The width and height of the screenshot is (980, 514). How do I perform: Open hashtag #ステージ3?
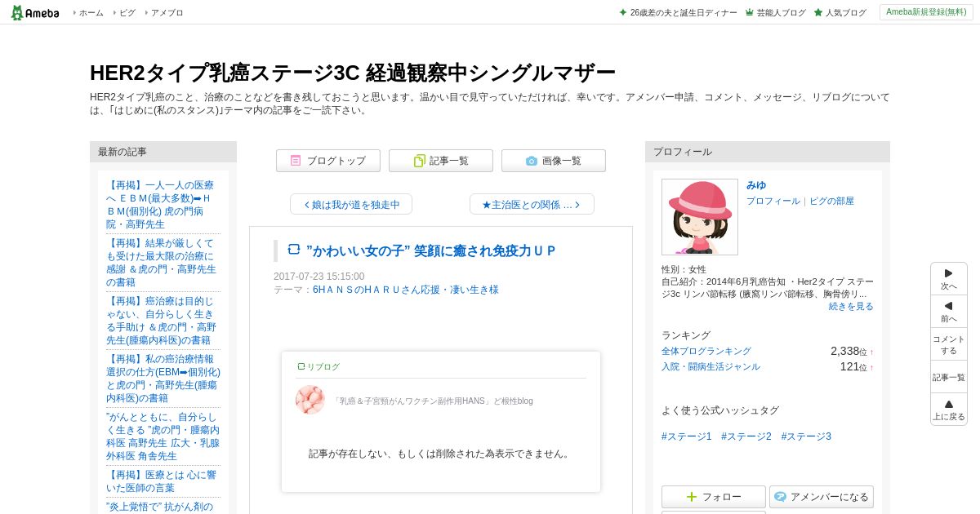click(x=806, y=436)
